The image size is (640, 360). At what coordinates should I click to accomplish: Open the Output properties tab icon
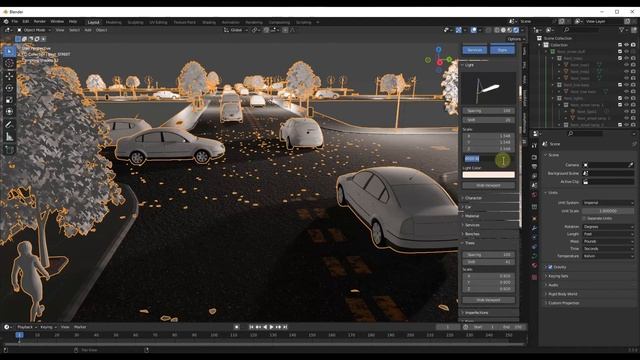click(534, 167)
